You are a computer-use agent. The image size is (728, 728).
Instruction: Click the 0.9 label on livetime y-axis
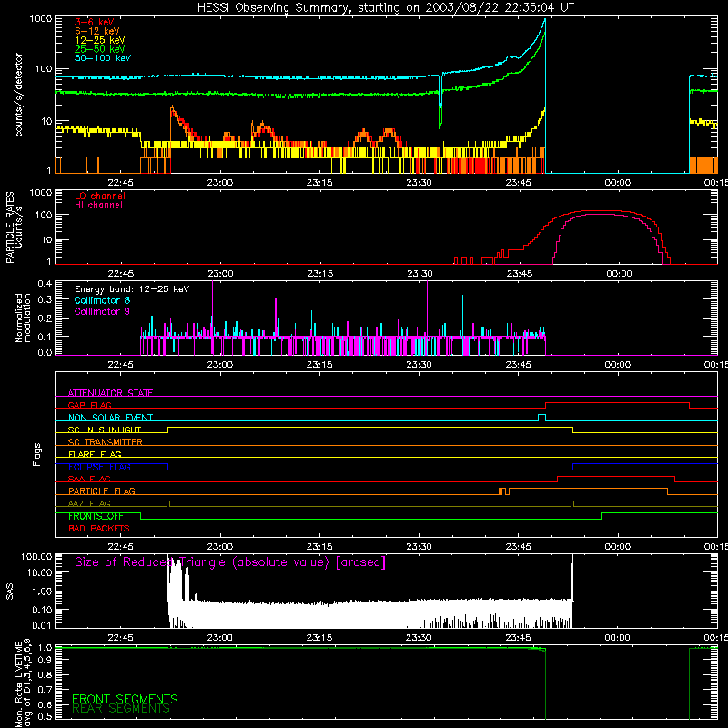(45, 660)
